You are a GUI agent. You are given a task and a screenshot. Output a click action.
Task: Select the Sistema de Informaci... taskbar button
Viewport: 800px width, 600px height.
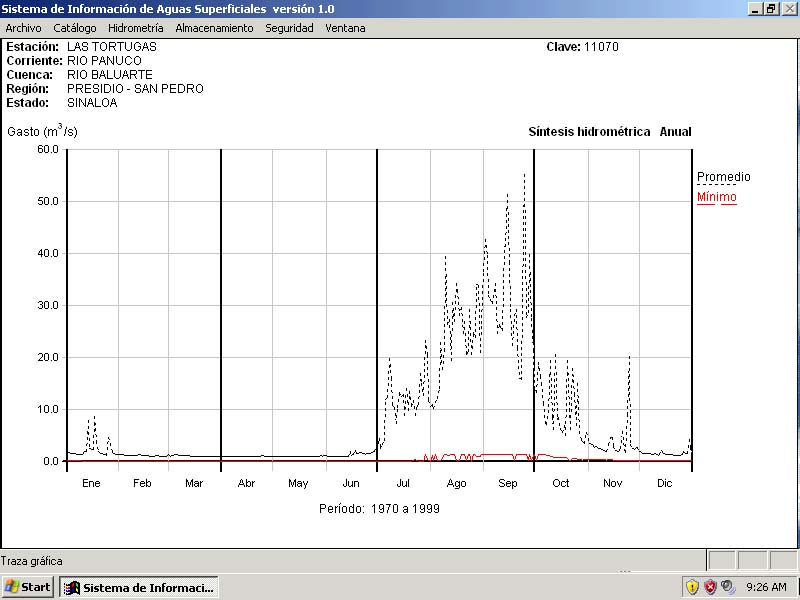(139, 587)
